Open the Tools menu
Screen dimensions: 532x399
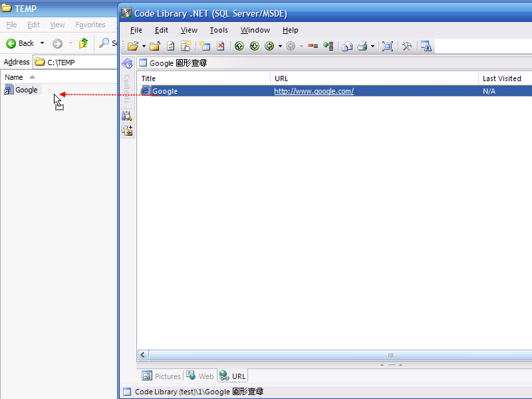219,30
